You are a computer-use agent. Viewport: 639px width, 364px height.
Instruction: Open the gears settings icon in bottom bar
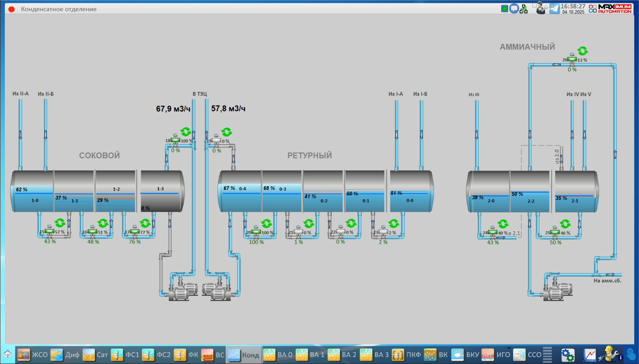point(567,355)
